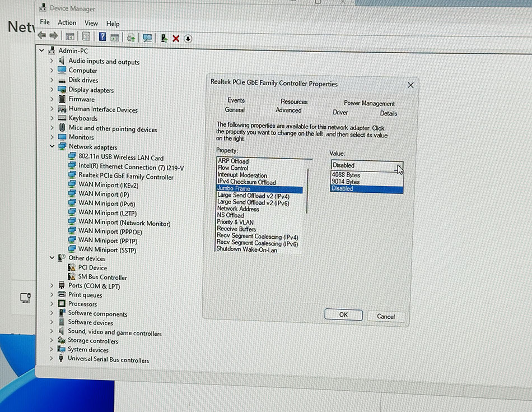Expand the Display adapters category

(52, 89)
